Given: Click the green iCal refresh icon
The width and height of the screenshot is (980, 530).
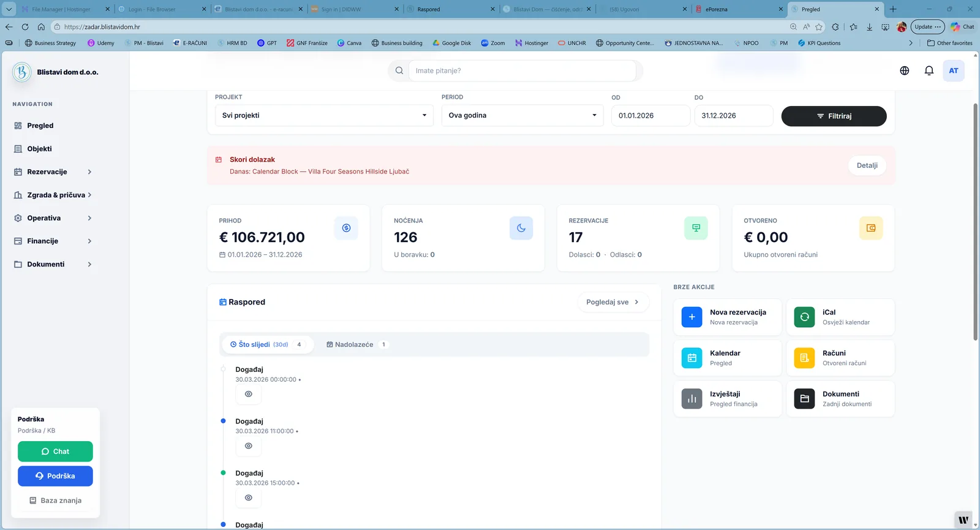Looking at the screenshot, I should point(804,317).
